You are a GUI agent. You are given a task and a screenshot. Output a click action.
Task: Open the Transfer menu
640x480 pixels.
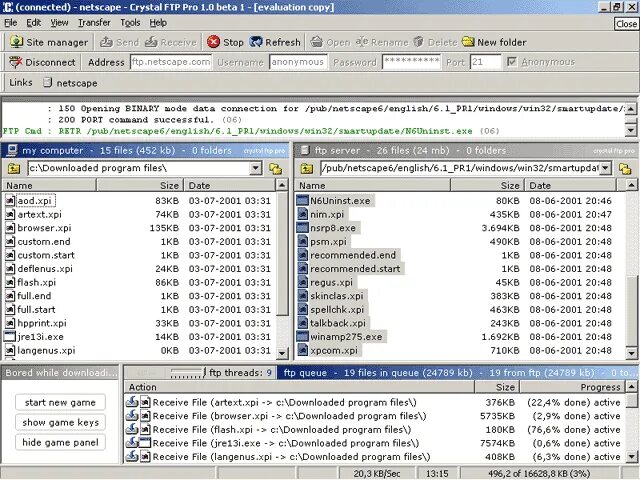pos(94,22)
